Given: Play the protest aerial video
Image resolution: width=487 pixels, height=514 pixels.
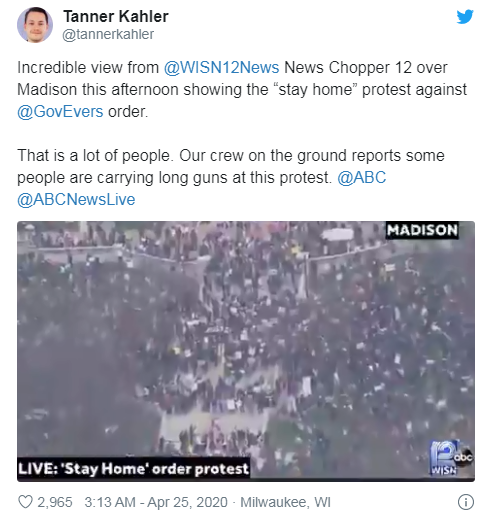Looking at the screenshot, I should 246,351.
